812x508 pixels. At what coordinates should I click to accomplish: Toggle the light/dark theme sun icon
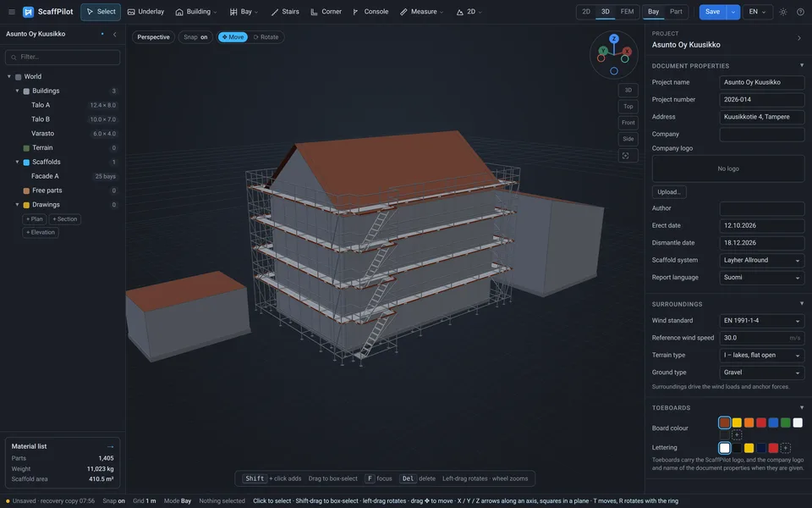coord(783,12)
